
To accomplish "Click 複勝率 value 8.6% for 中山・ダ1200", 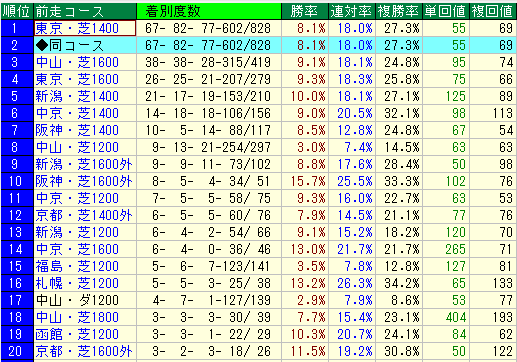I will point(405,300).
